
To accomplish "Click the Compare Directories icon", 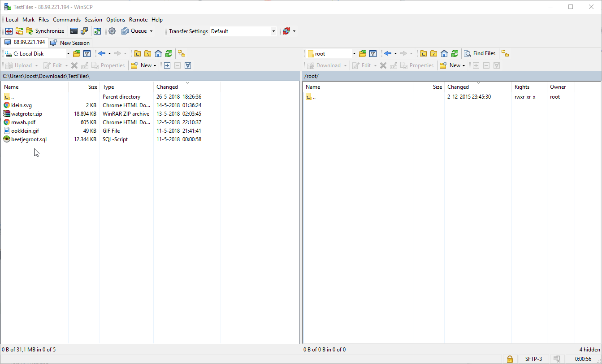I will click(x=9, y=31).
